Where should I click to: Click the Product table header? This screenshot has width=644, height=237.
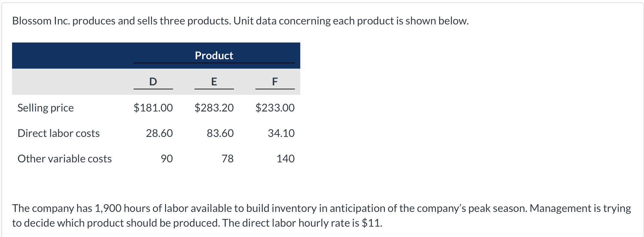[214, 55]
